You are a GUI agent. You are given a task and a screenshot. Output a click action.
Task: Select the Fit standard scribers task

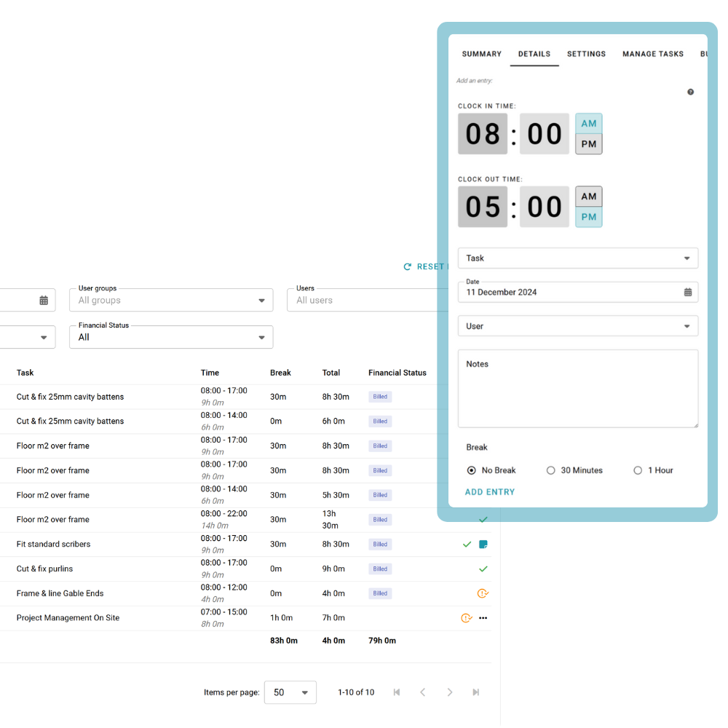tap(53, 544)
